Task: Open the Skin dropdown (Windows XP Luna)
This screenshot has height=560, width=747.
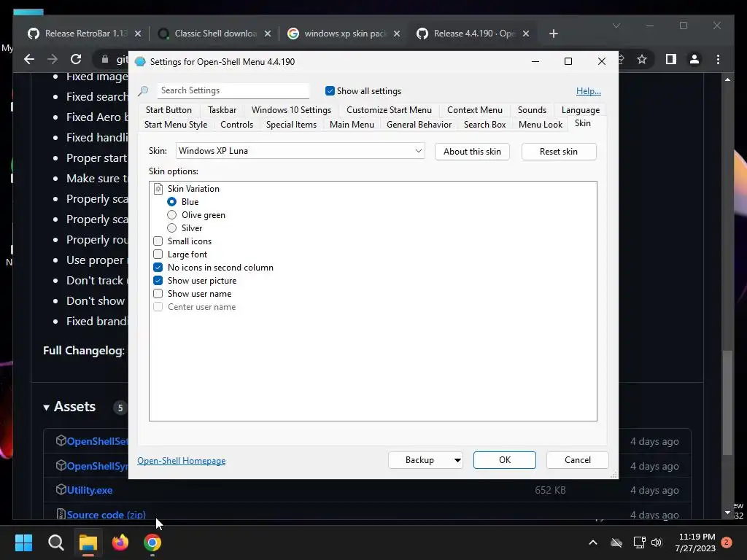Action: tap(300, 151)
